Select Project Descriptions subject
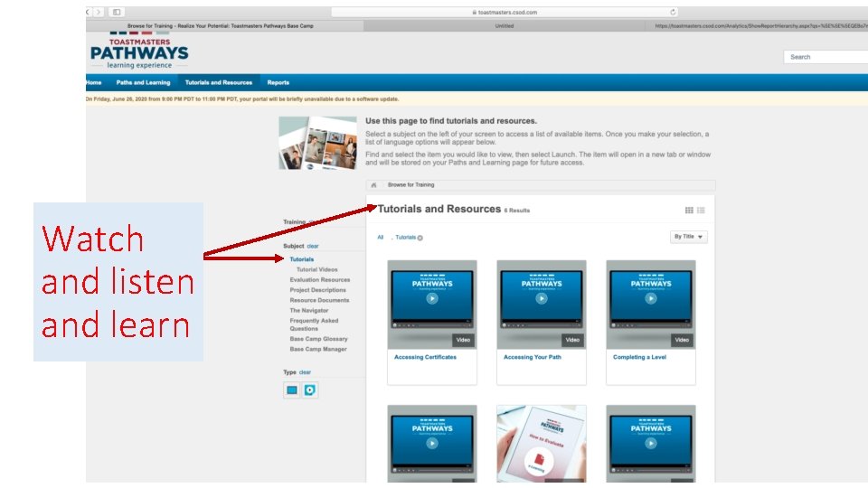Screen dimensions: 868x488 coord(317,290)
